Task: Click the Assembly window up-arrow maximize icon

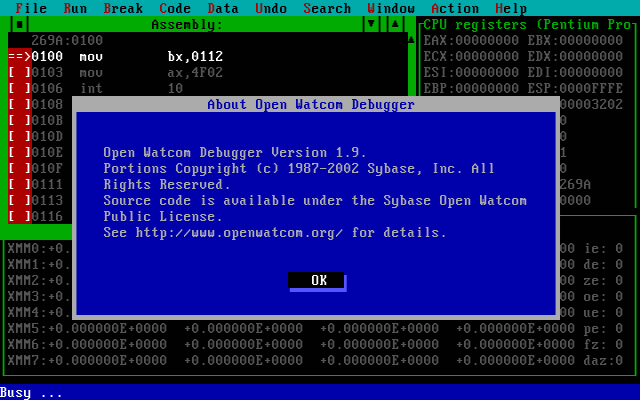Action: [x=395, y=24]
